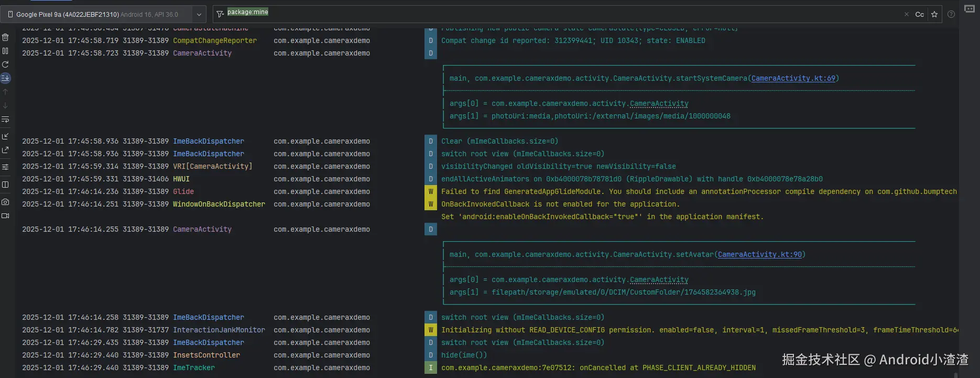Open the CameraActivity.kt:69 source link

pyautogui.click(x=793, y=78)
